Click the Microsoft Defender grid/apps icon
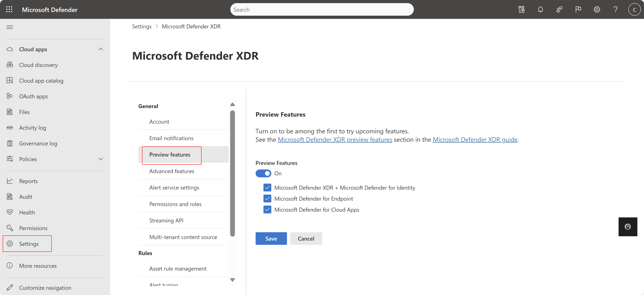The image size is (644, 295). 9,9
